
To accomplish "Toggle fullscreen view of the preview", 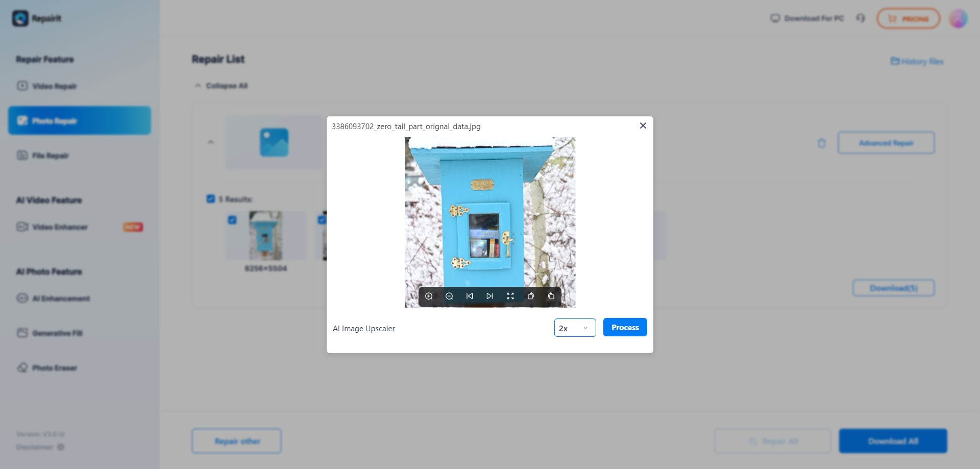I will (x=510, y=297).
